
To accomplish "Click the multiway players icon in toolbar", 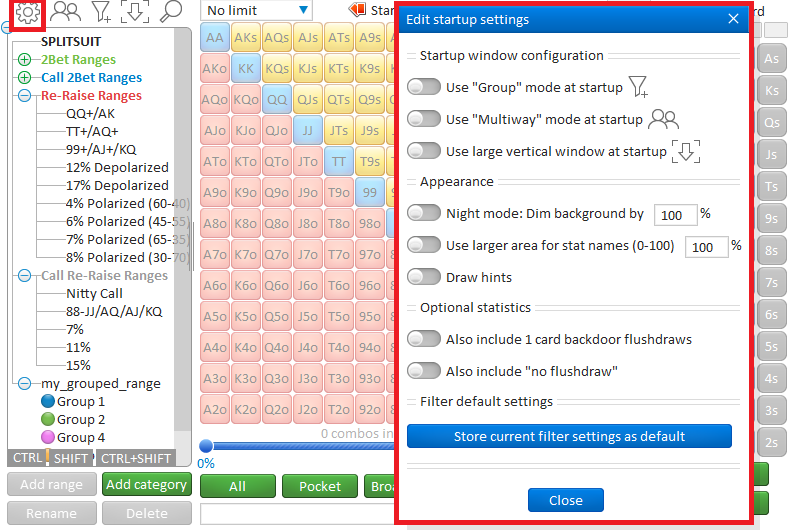I will click(x=66, y=12).
